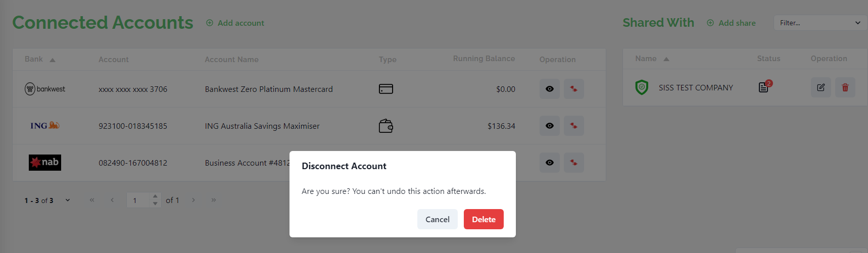The image size is (868, 253).
Task: Expand the rows-per-page dropdown
Action: [68, 200]
